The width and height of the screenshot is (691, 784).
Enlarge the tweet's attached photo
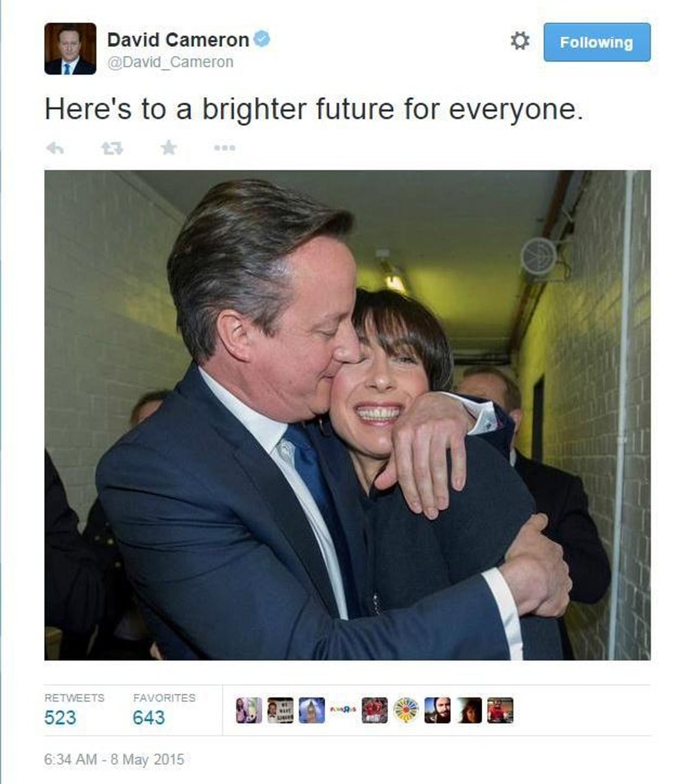coord(347,415)
